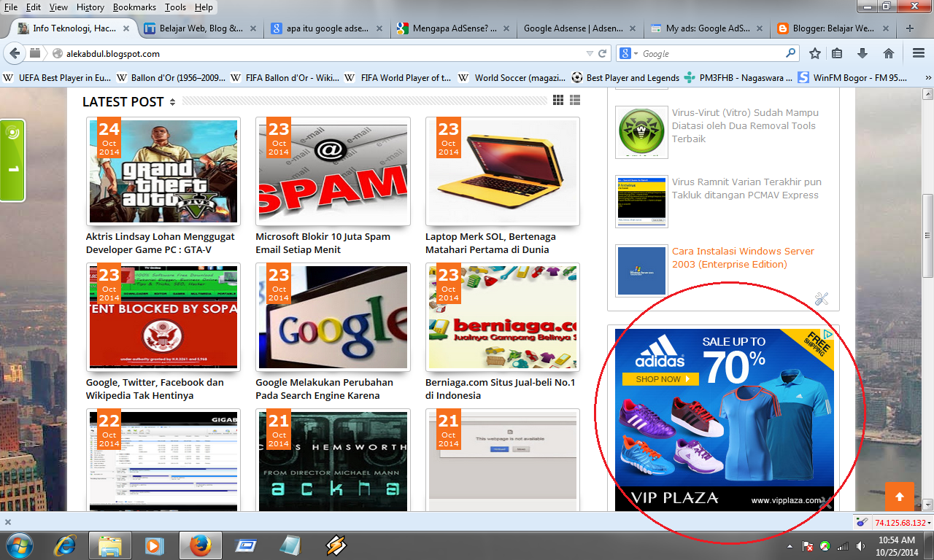Close the 'Belajar Web, Blog' tab

coord(253,28)
